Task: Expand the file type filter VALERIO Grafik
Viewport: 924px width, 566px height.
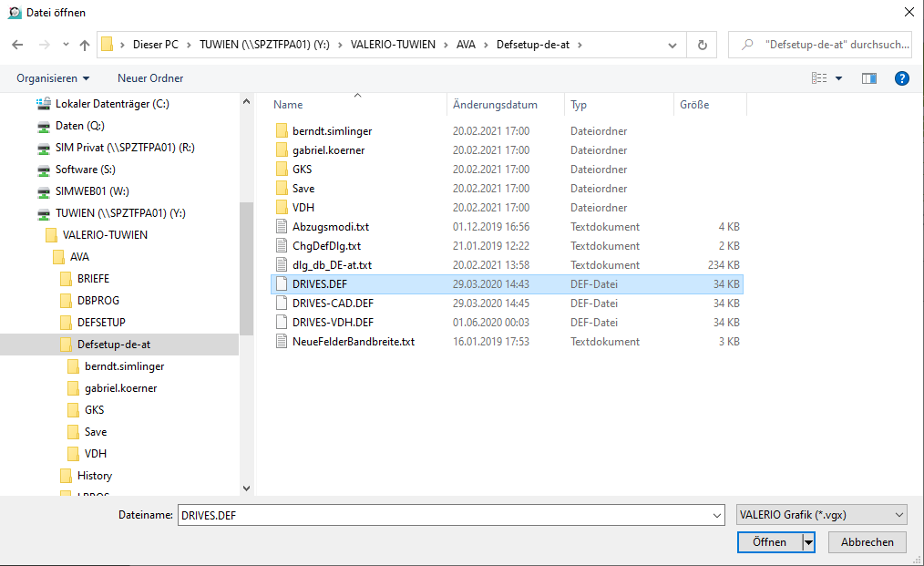Action: point(820,515)
